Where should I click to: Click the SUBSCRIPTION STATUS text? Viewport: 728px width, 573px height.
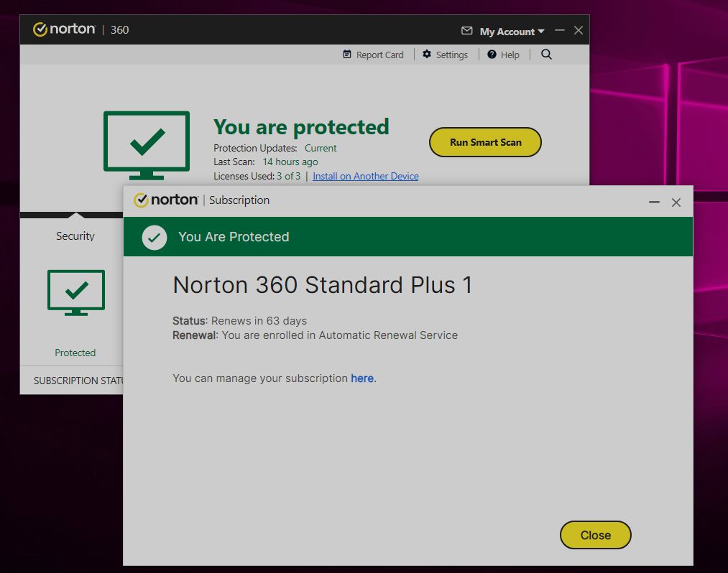pos(78,381)
